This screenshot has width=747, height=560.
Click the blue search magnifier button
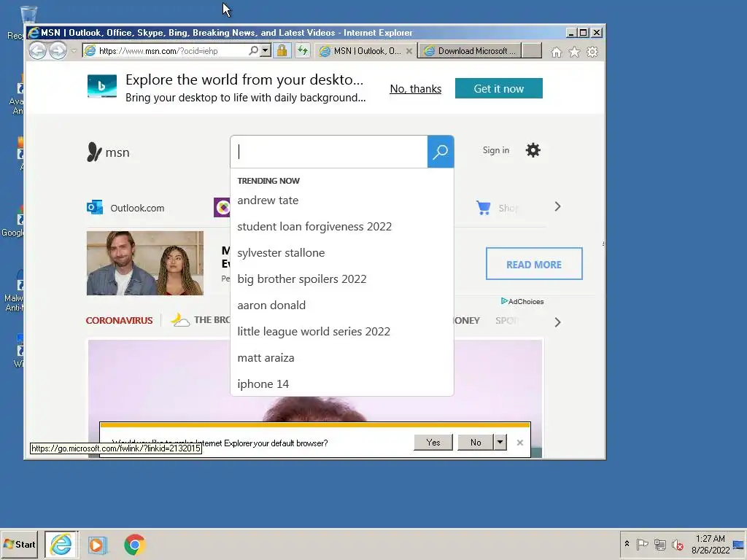440,152
